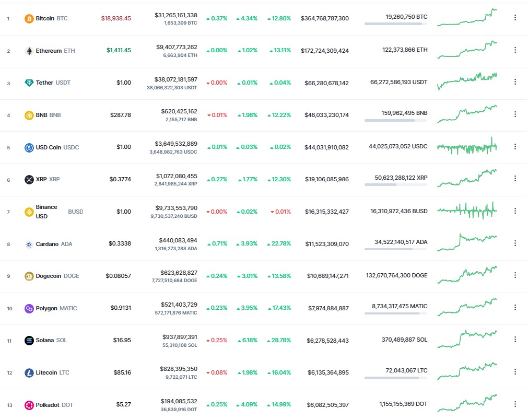The height and width of the screenshot is (420, 528).
Task: Open the three-dot menu for Solana
Action: [515, 340]
